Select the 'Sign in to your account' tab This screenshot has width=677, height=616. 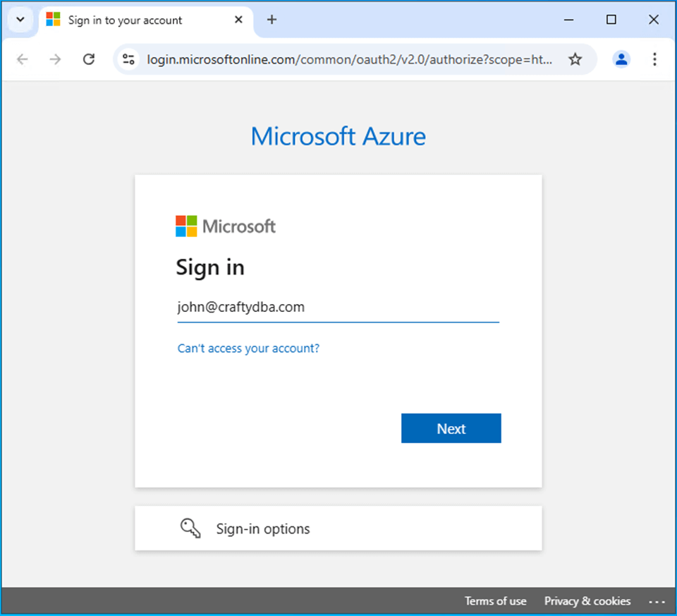point(146,20)
